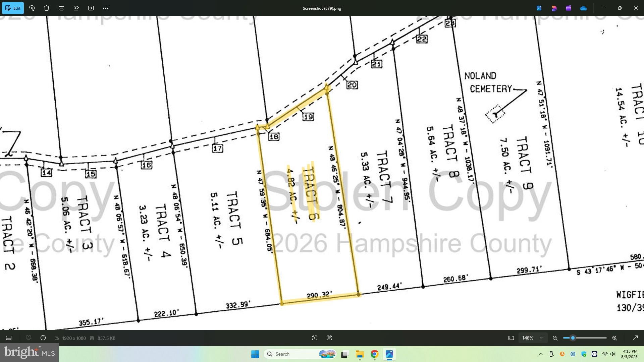Open the Share icon in Photos toolbar
The height and width of the screenshot is (362, 644).
(76, 8)
